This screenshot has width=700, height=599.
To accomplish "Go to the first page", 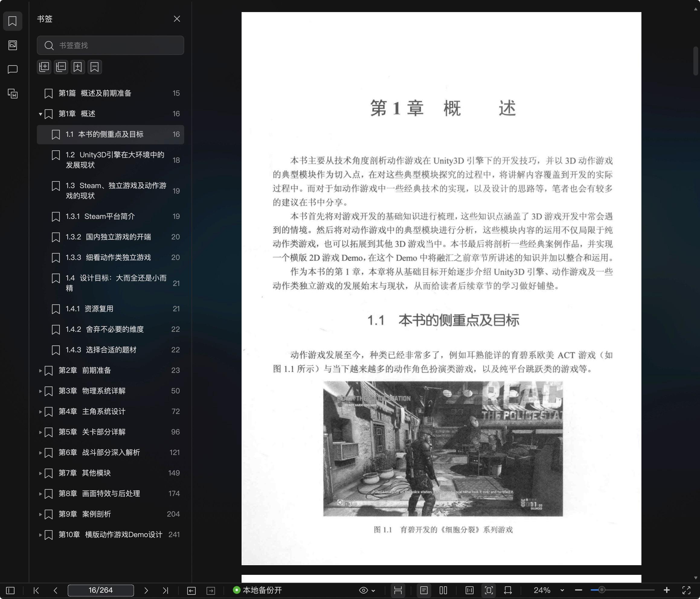I will (x=36, y=590).
